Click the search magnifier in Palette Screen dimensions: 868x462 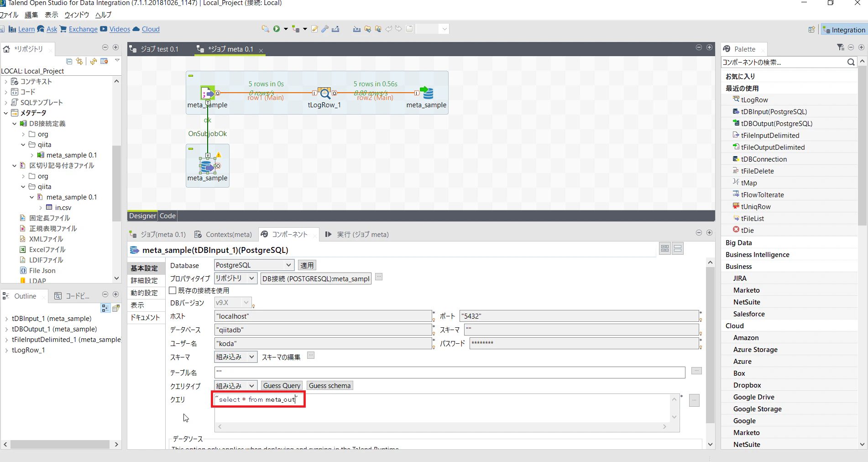[x=851, y=62]
